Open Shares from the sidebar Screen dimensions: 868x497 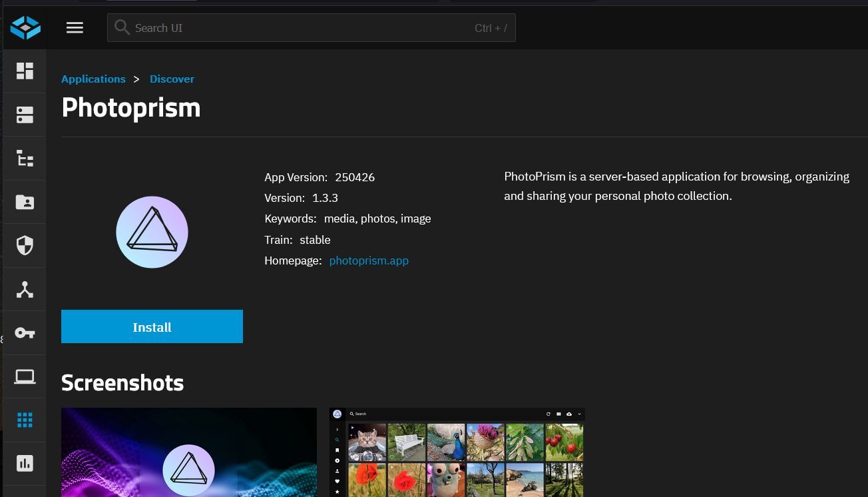[x=25, y=202]
